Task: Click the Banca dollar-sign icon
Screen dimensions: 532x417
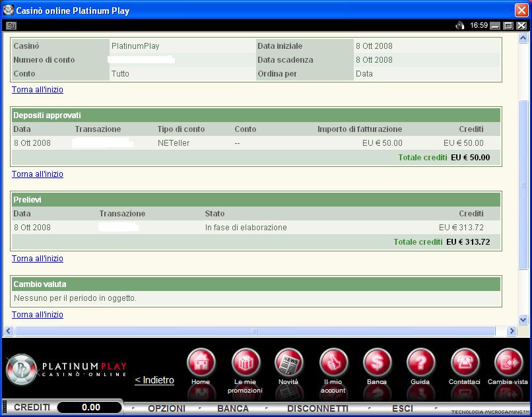Action: point(377,362)
